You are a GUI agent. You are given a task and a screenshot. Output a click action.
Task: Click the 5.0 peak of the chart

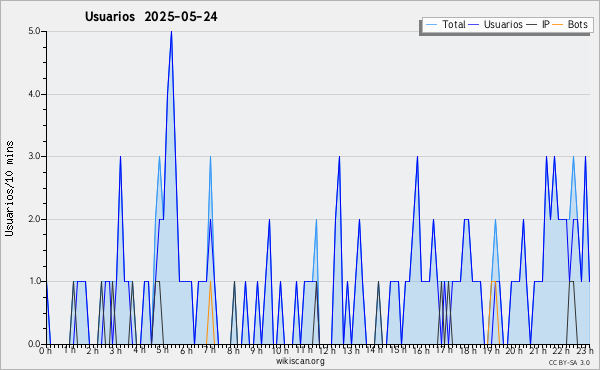pyautogui.click(x=171, y=32)
